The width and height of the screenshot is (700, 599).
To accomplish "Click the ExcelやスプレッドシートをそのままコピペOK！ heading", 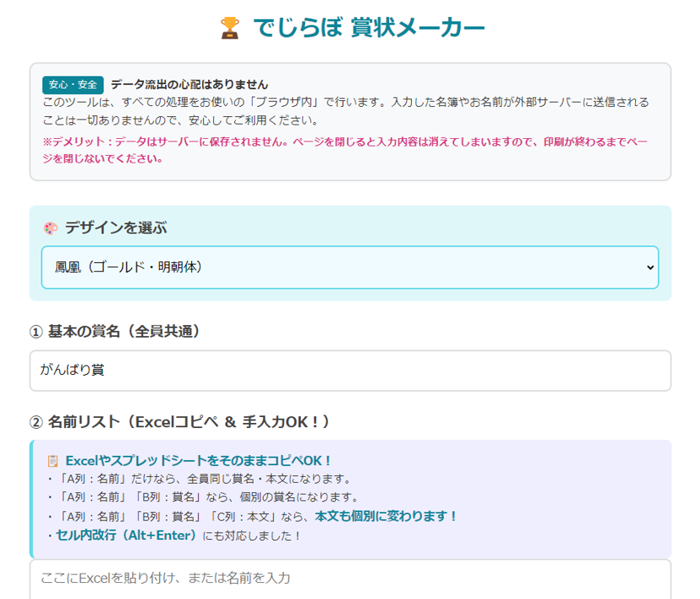I will point(199,461).
